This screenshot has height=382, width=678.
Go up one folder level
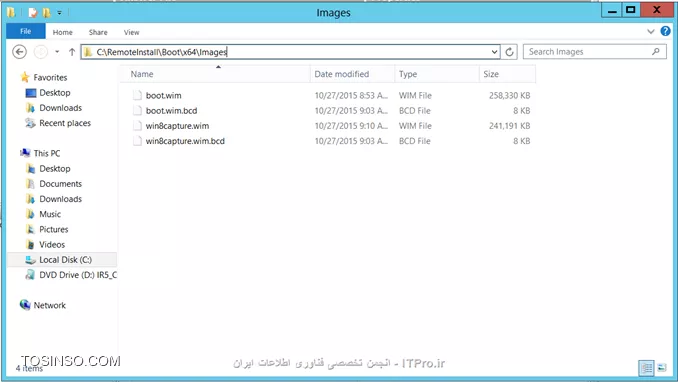[x=72, y=52]
